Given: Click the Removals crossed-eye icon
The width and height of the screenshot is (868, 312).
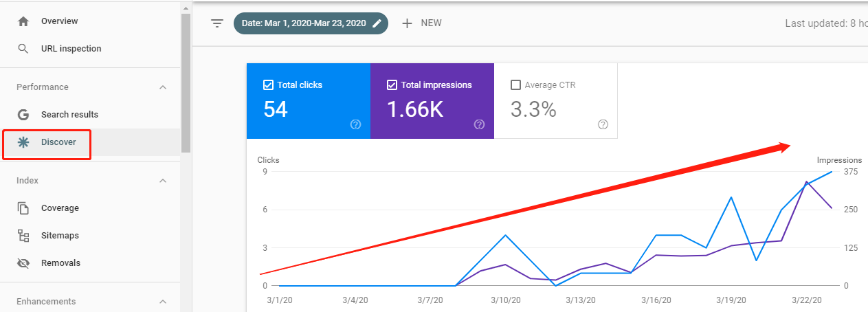Looking at the screenshot, I should tap(23, 263).
